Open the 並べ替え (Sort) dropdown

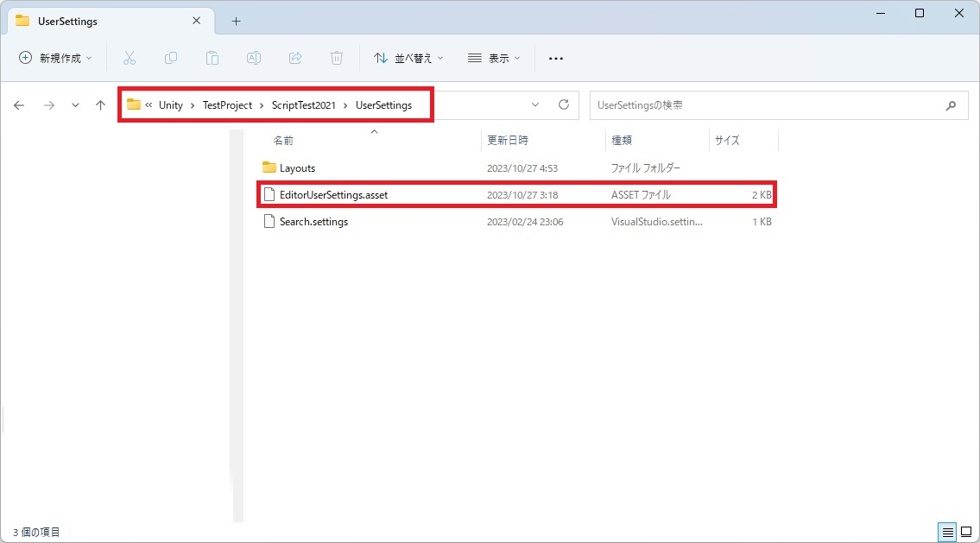[408, 58]
